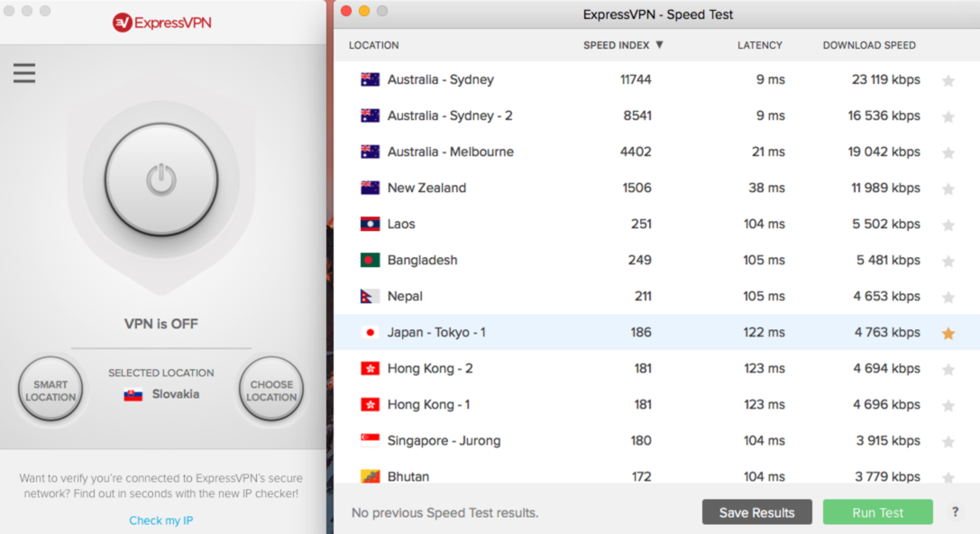Select the Nepal row
The width and height of the screenshot is (980, 534).
(657, 296)
